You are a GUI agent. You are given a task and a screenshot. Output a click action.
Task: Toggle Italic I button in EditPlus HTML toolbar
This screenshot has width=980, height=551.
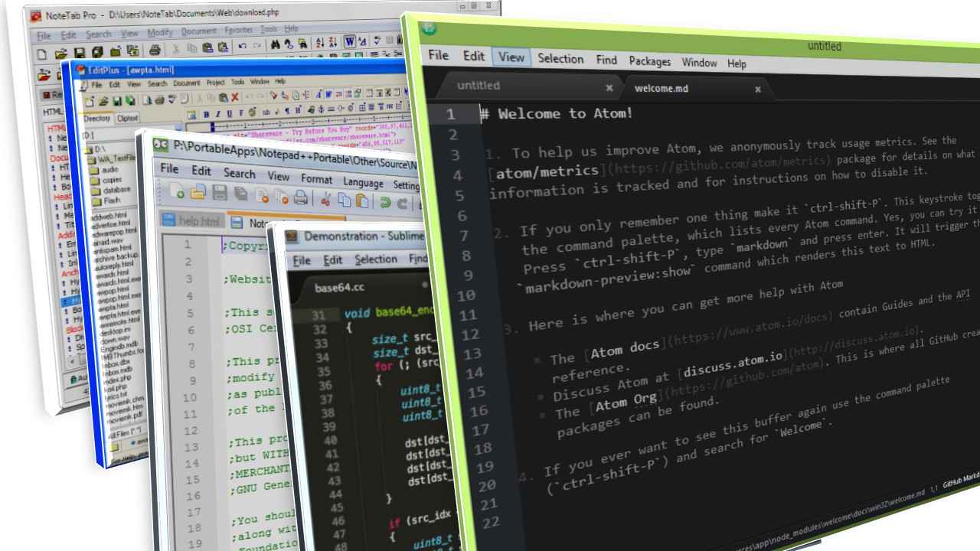[x=217, y=114]
